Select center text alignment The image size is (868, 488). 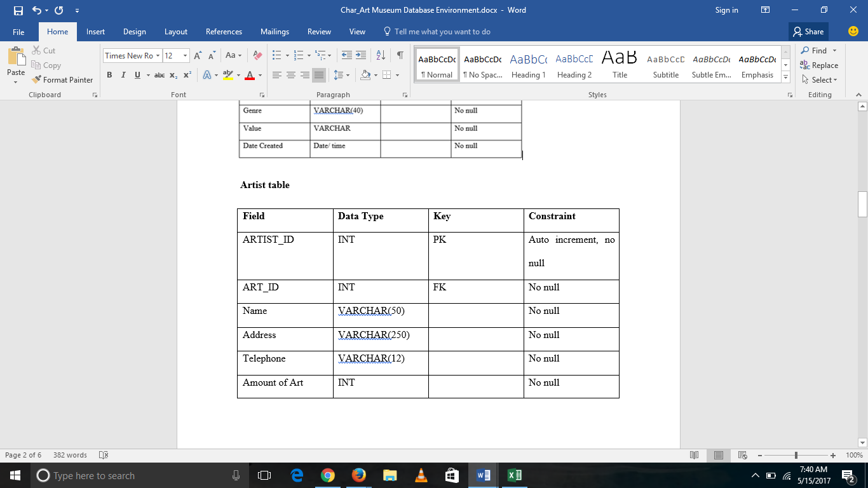pyautogui.click(x=290, y=75)
